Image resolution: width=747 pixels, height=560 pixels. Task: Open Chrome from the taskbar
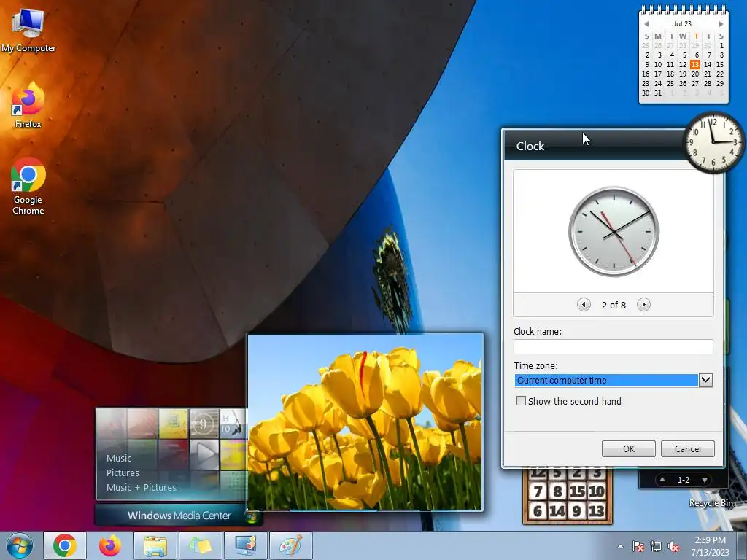coord(65,545)
